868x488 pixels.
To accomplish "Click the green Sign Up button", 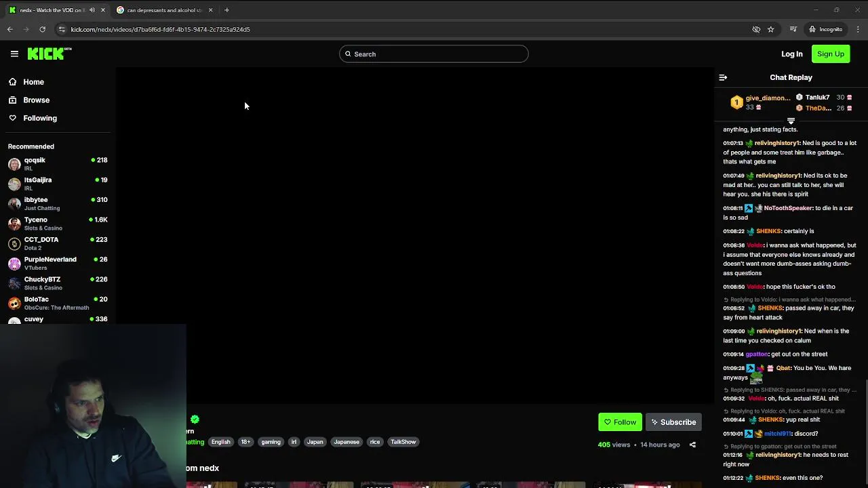I will click(x=831, y=54).
